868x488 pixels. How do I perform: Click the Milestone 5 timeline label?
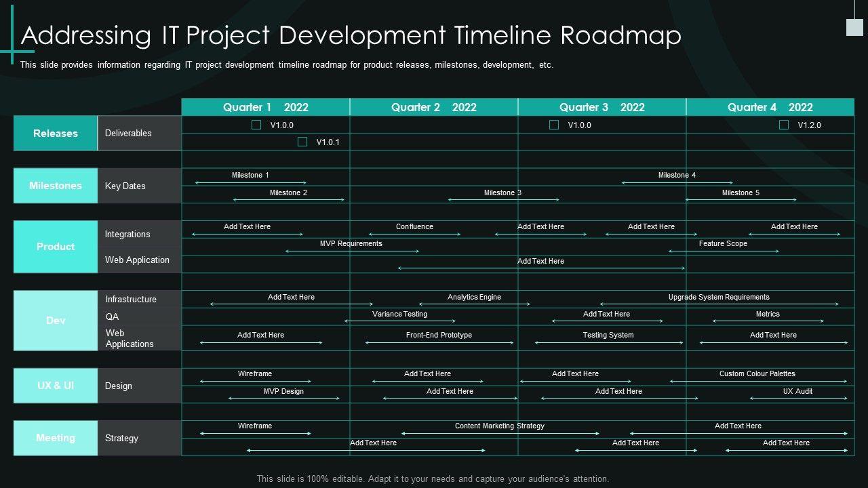click(x=741, y=193)
